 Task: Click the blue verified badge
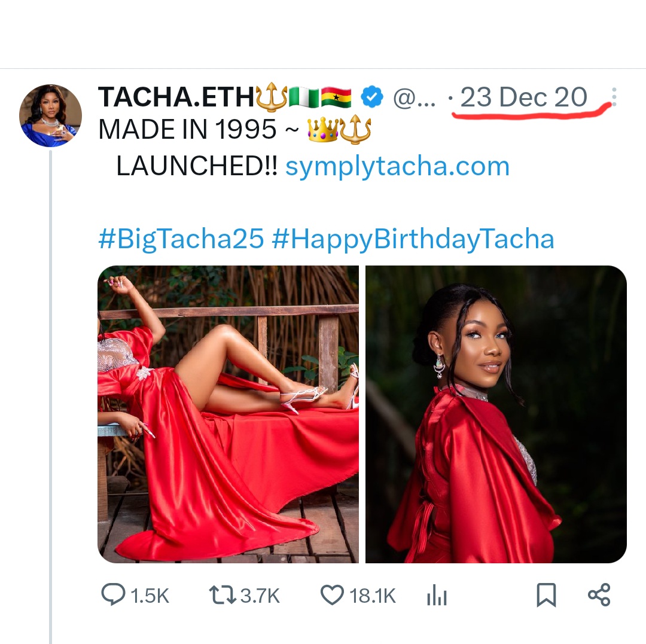(373, 97)
